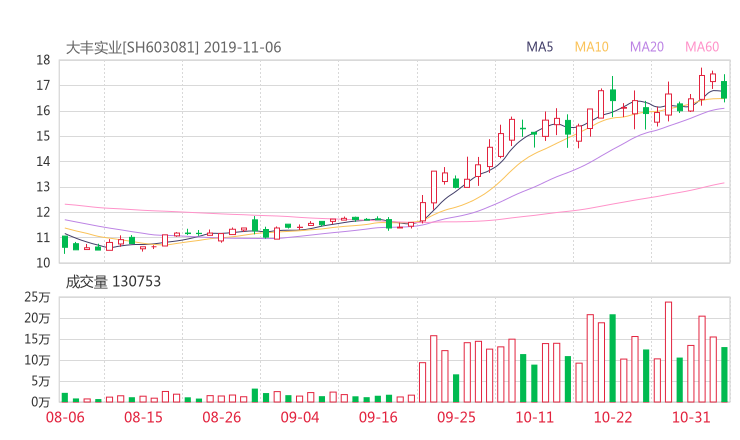The height and width of the screenshot is (440, 740).
Task: Click the volume axis label 10万
Action: click(37, 360)
